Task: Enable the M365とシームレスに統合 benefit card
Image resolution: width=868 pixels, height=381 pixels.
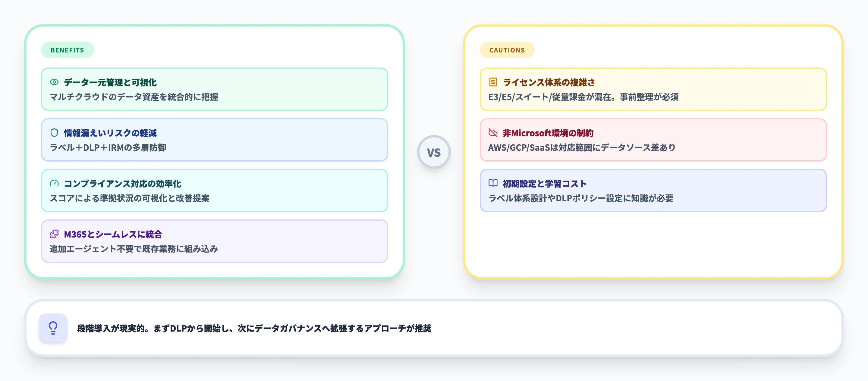Action: pyautogui.click(x=215, y=241)
